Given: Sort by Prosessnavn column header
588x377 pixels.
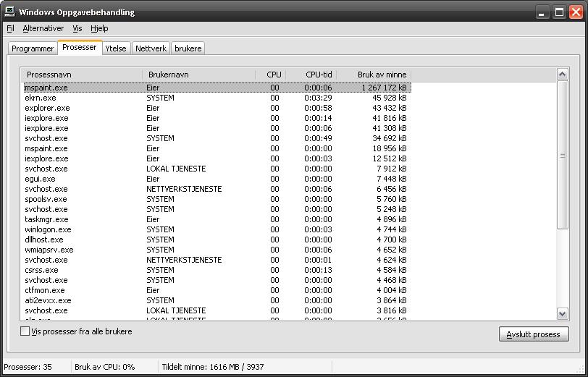Looking at the screenshot, I should click(81, 75).
